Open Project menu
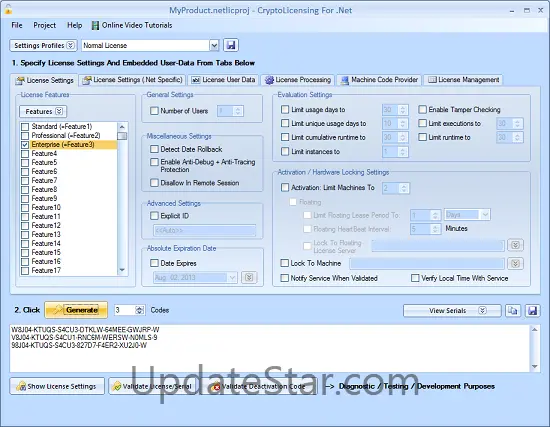The width and height of the screenshot is (550, 427). point(45,25)
